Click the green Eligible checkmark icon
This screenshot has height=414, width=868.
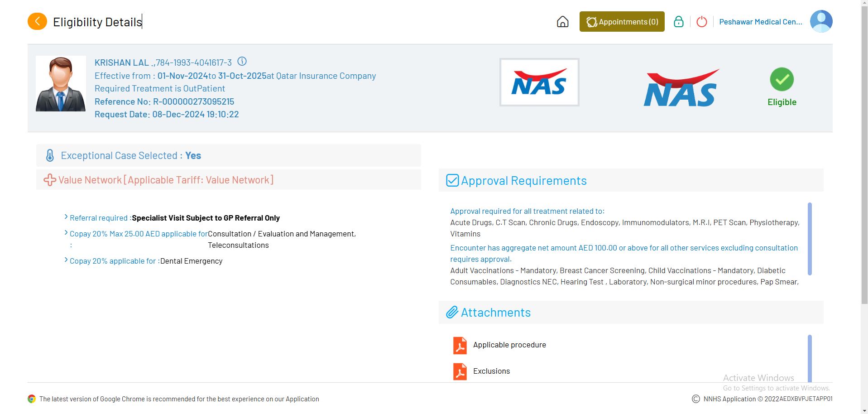point(782,80)
